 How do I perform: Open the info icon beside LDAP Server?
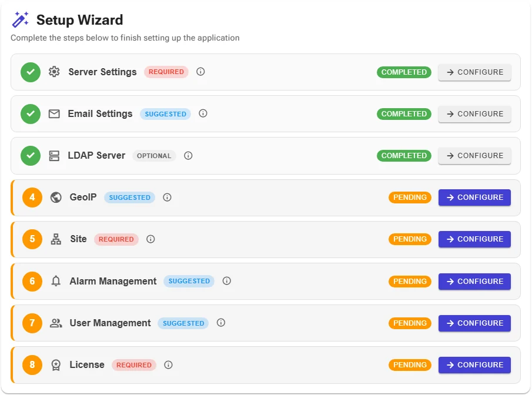click(x=188, y=155)
